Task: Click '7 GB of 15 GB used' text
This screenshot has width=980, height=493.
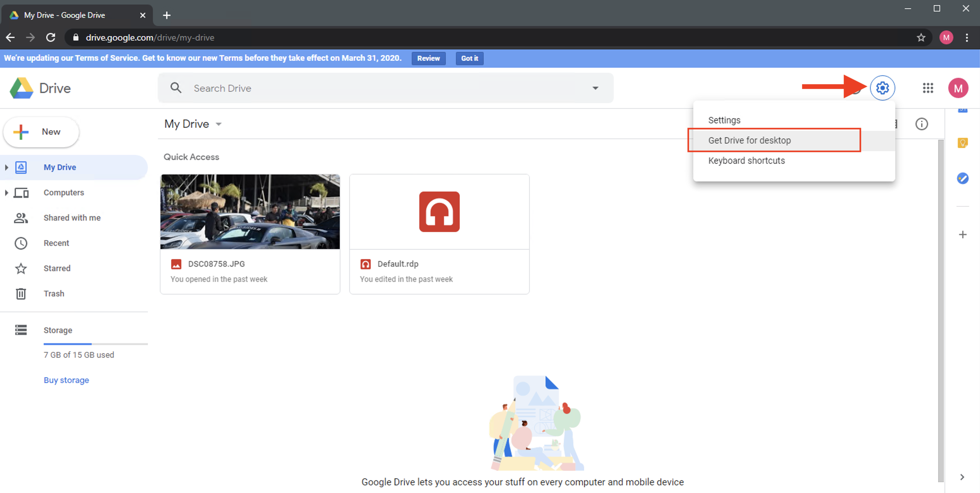Action: (x=79, y=355)
